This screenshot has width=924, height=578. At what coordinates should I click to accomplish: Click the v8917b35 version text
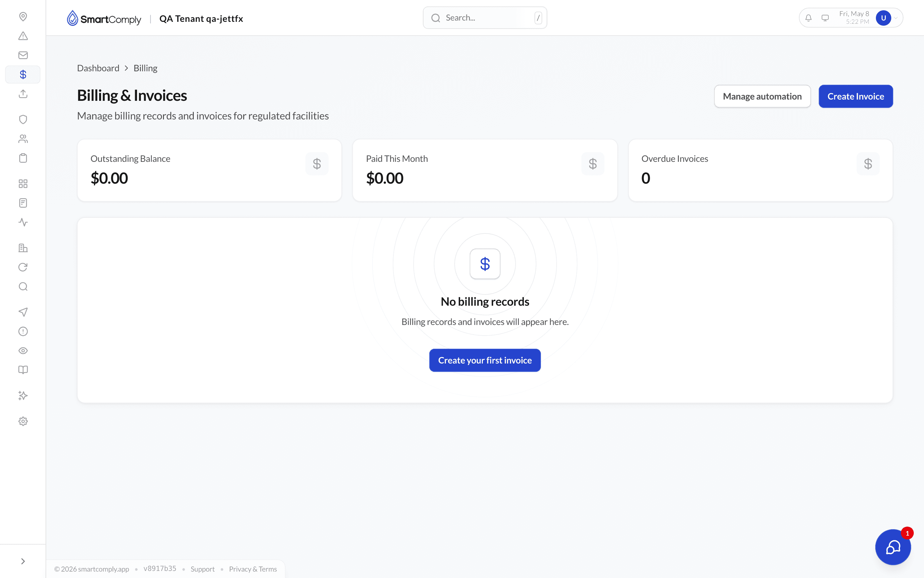tap(159, 568)
